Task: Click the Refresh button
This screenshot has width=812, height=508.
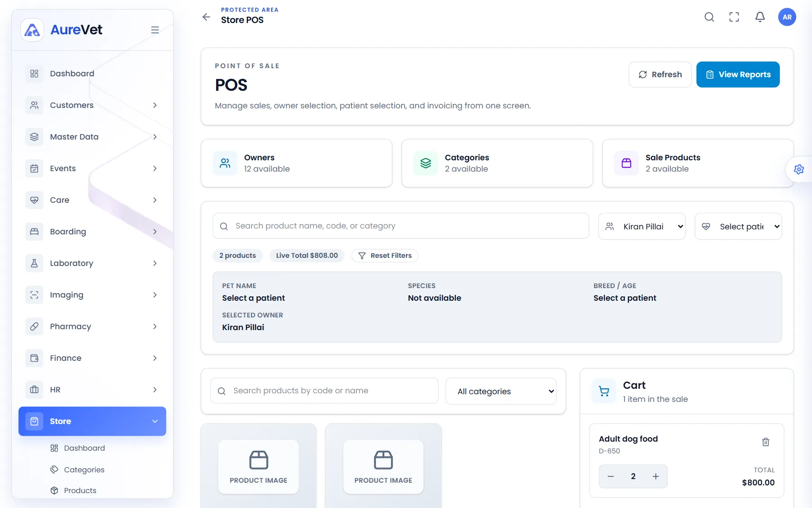Action: (x=660, y=75)
